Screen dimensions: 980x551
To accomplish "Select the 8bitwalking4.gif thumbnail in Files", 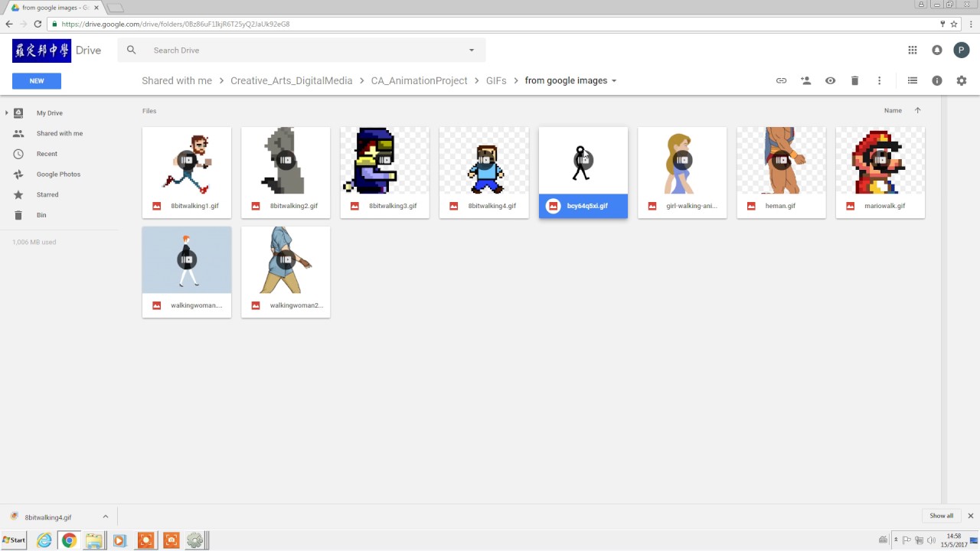I will tap(484, 161).
